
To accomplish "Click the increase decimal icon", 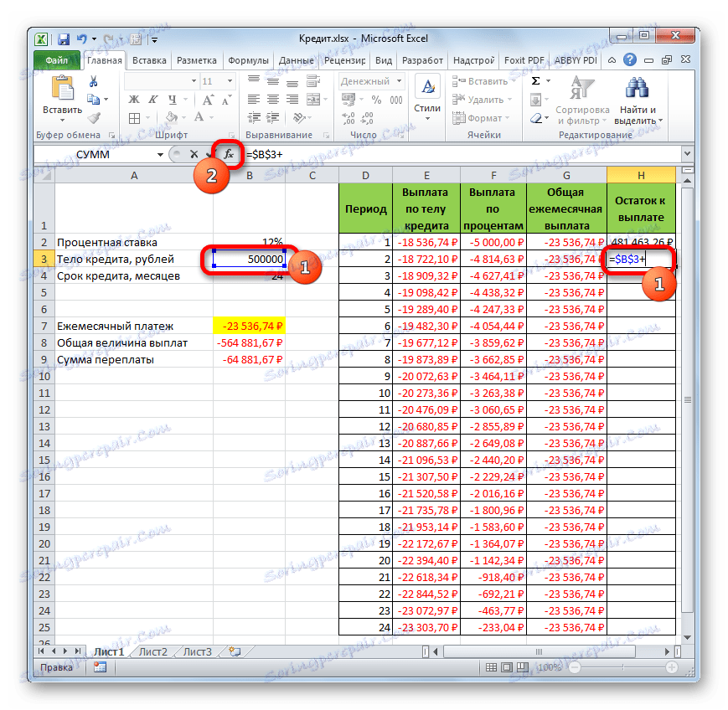I will (x=349, y=119).
